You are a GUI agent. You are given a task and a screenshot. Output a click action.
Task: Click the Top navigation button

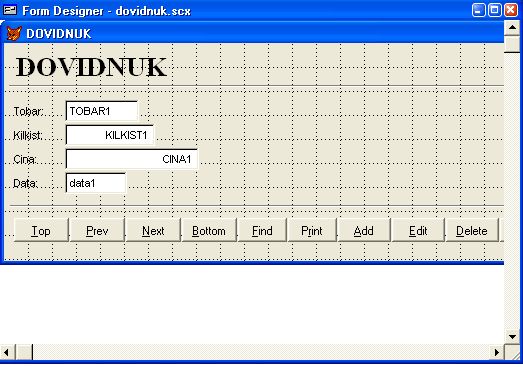pos(41,230)
